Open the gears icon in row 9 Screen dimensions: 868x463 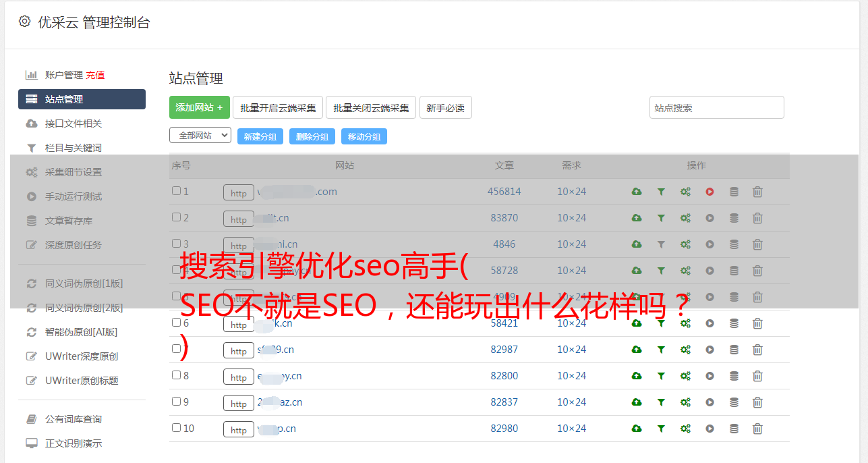685,402
